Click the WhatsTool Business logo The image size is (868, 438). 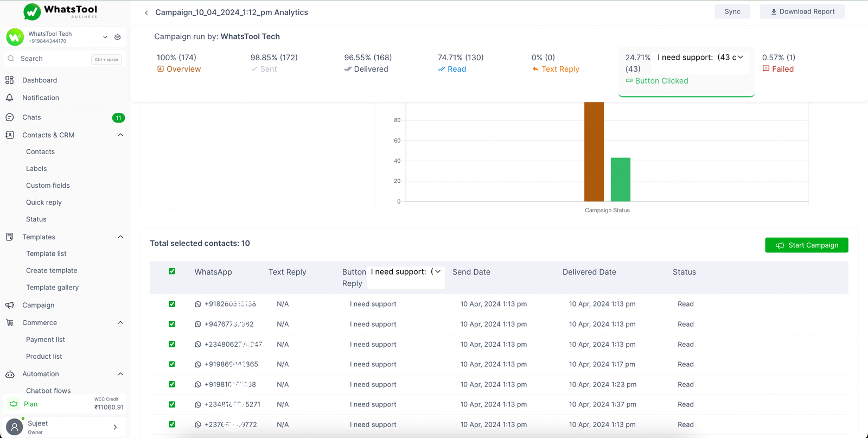coord(61,11)
